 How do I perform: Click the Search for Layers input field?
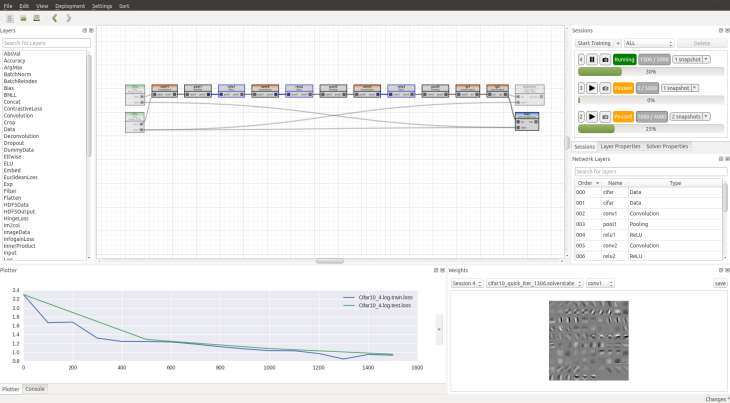pyautogui.click(x=46, y=43)
